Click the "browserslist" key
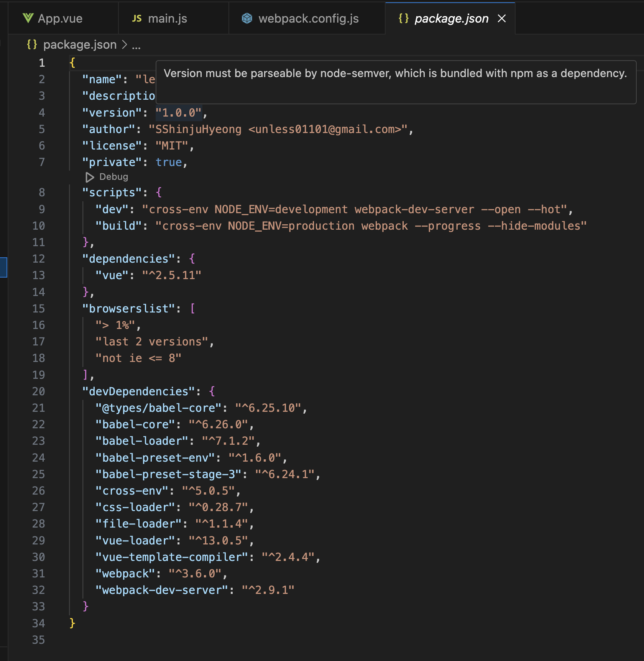Image resolution: width=644 pixels, height=661 pixels. (x=129, y=309)
